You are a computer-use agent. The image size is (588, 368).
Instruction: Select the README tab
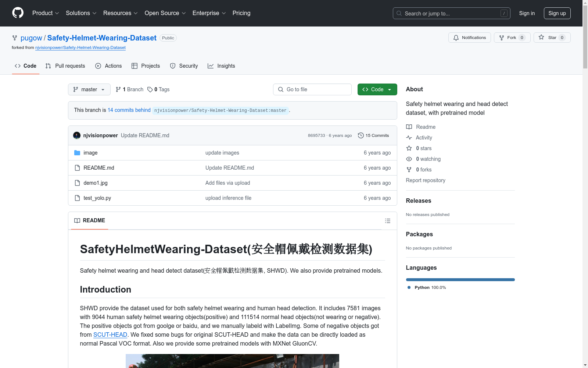pos(90,220)
